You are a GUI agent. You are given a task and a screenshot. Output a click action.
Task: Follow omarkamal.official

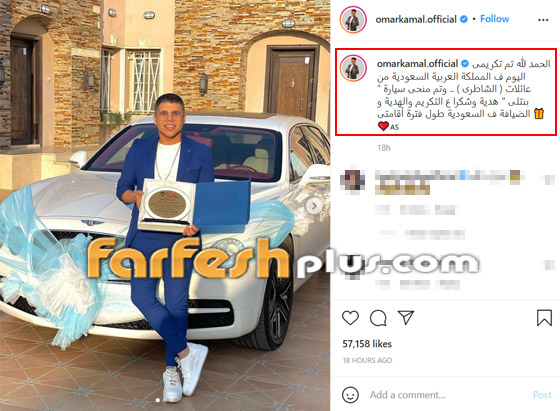[x=495, y=19]
